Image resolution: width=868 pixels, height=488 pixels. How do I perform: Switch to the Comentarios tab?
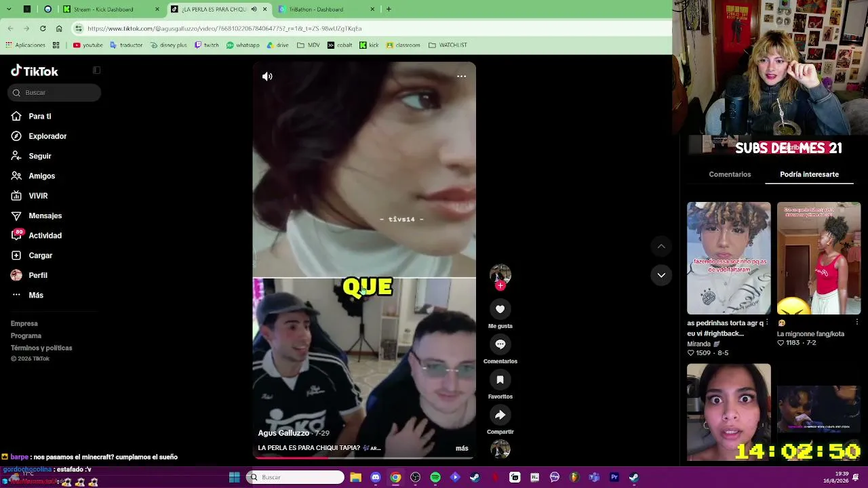[730, 174]
